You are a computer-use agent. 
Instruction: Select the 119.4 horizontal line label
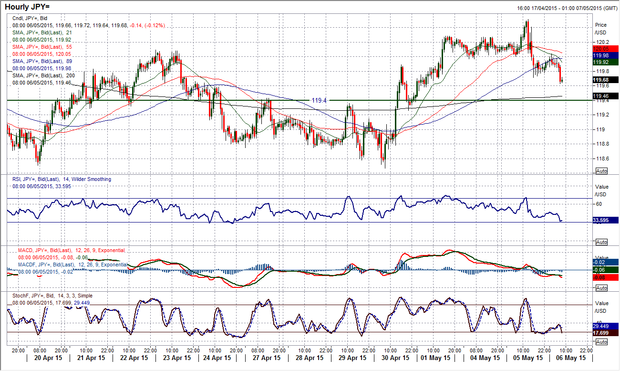click(319, 101)
